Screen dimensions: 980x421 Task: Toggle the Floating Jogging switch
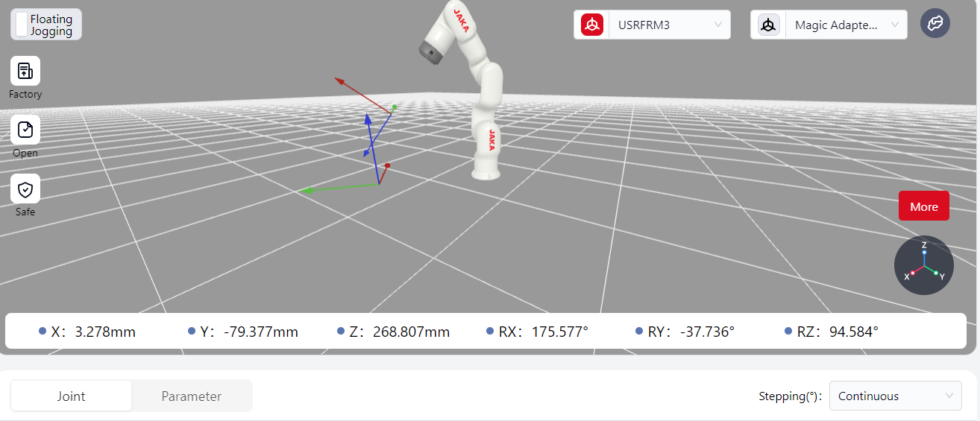pos(22,25)
